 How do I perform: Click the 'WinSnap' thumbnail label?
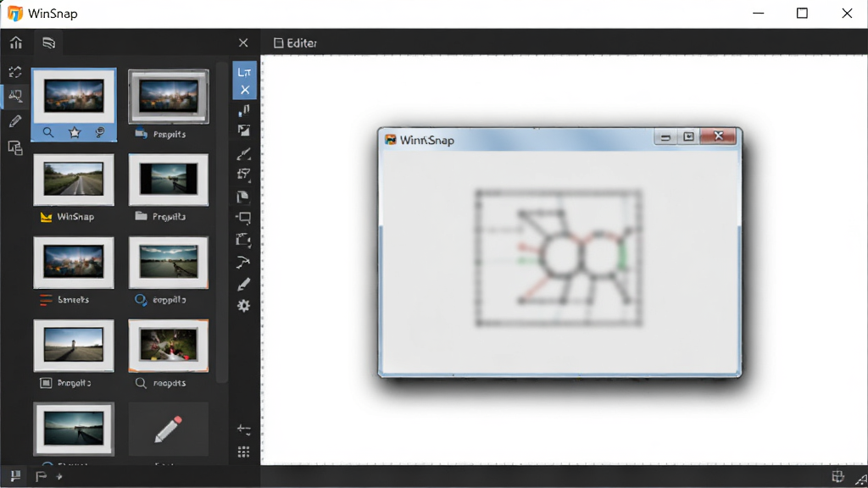75,217
